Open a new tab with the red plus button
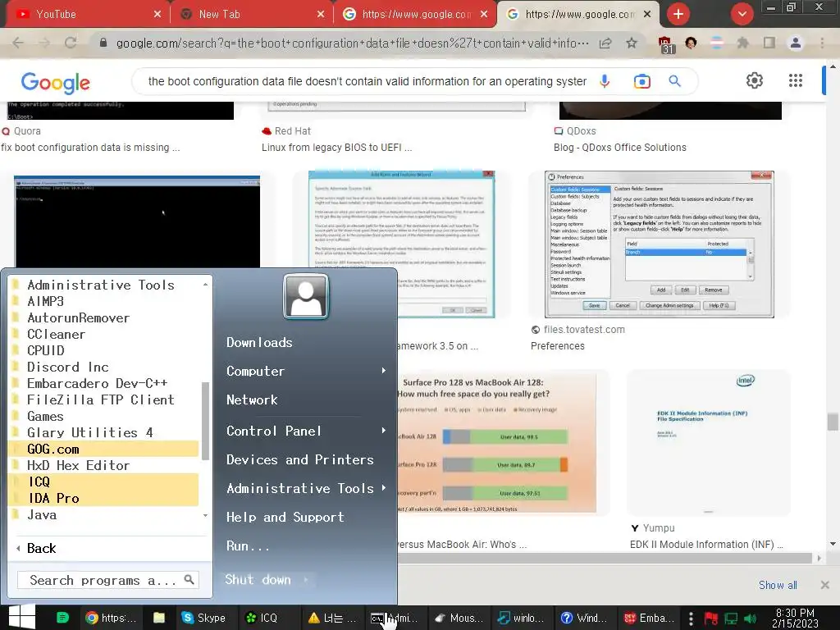This screenshot has width=840, height=630. pyautogui.click(x=678, y=14)
